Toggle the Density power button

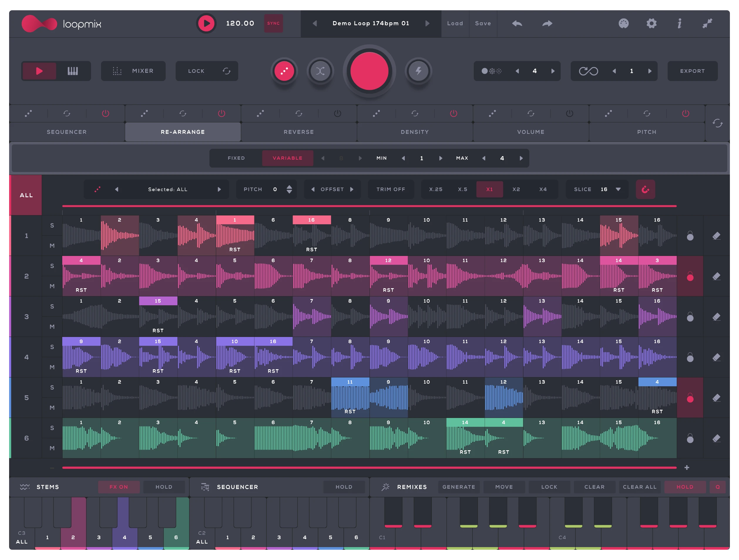coord(453,114)
